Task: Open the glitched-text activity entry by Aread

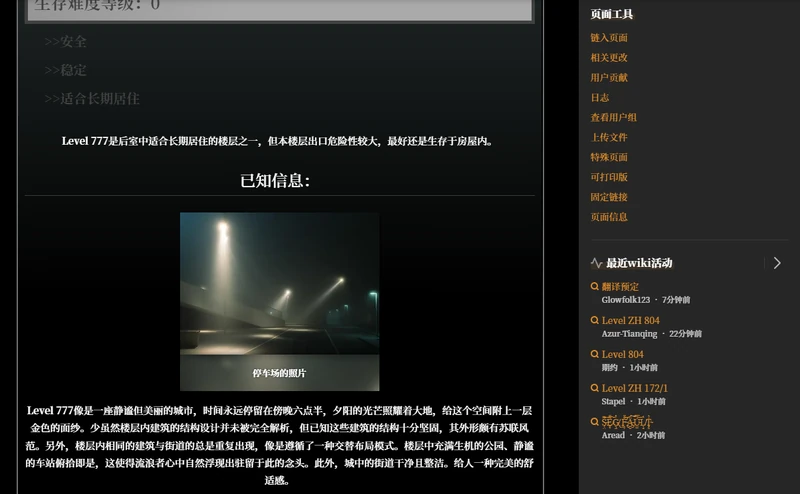Action: 627,422
